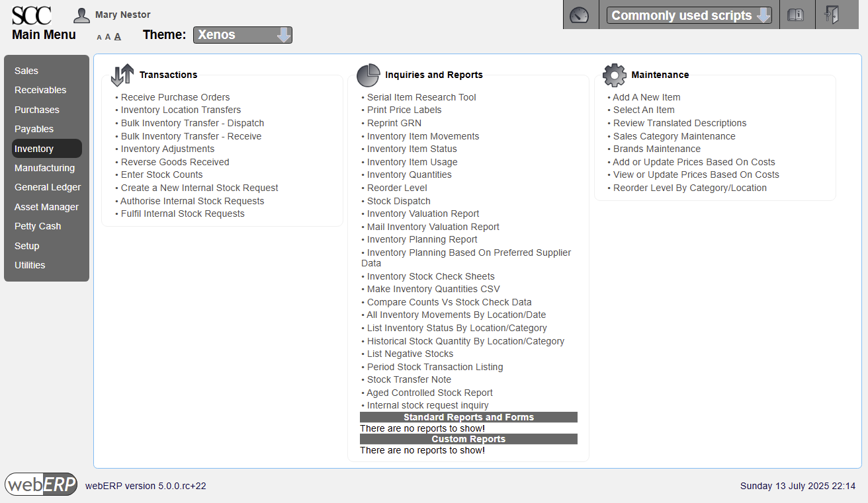Select Manufacturing from the sidebar
This screenshot has width=868, height=503.
pyautogui.click(x=44, y=168)
